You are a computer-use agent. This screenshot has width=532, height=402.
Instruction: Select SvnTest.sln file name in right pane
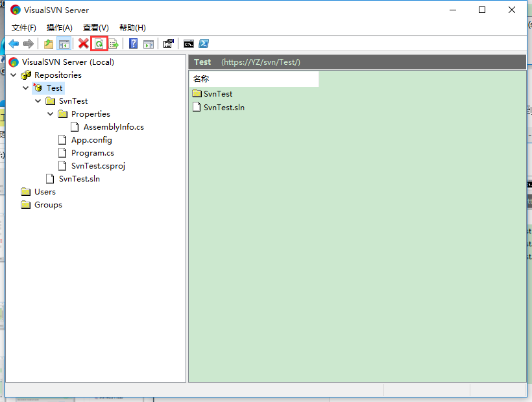pyautogui.click(x=224, y=108)
